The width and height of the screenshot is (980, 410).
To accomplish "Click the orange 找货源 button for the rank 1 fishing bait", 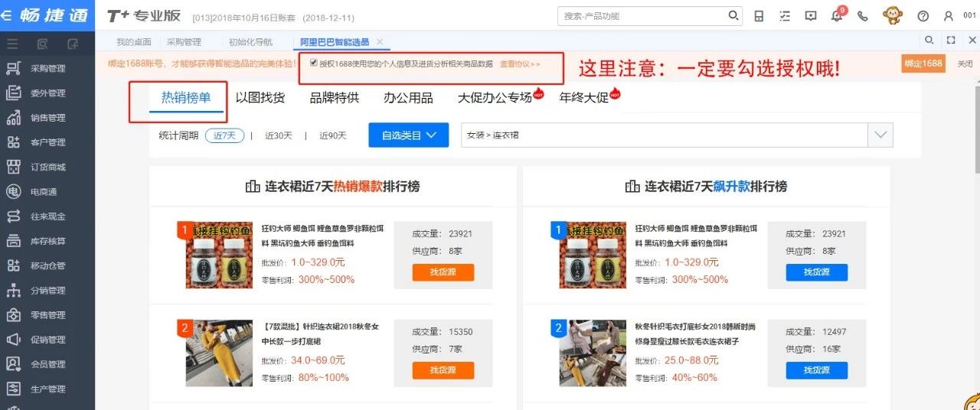I will point(443,272).
